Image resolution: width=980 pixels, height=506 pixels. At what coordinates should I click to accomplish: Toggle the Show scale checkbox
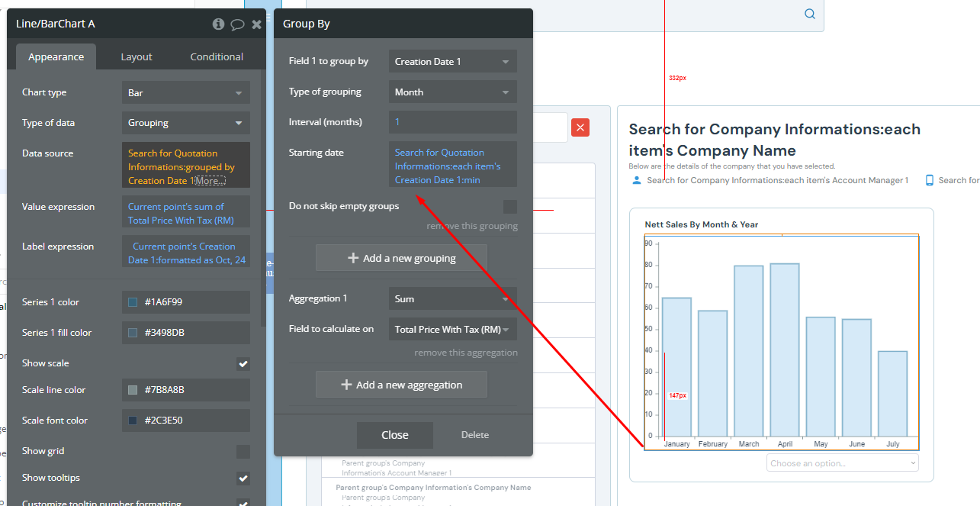(243, 363)
